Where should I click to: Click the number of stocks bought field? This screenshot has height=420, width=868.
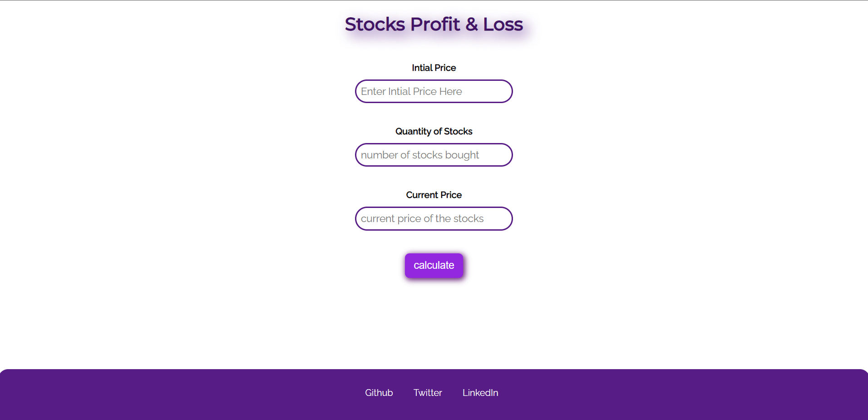(x=434, y=155)
